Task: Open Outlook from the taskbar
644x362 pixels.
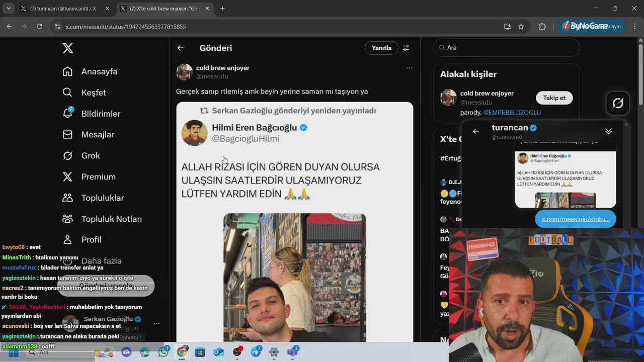Action: click(x=218, y=352)
